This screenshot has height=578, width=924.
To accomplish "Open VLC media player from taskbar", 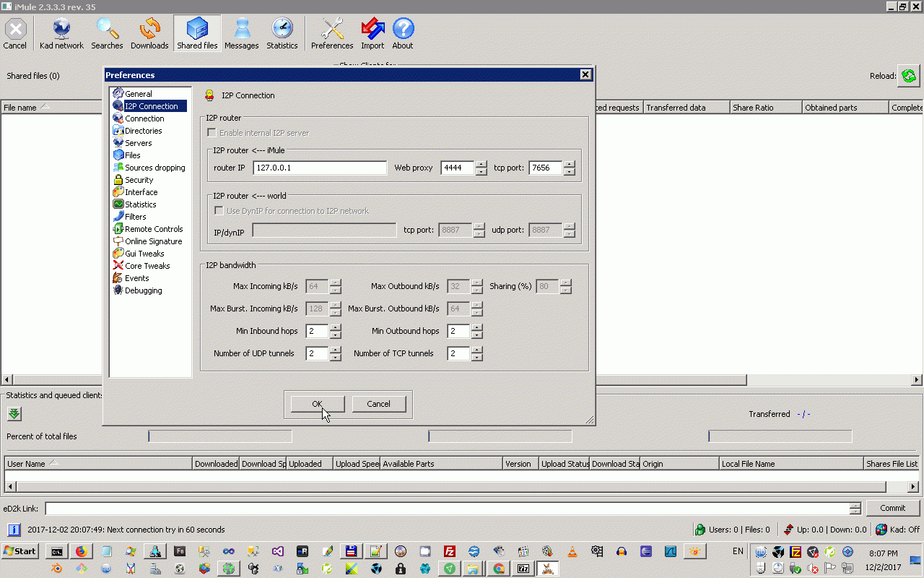I will (572, 551).
